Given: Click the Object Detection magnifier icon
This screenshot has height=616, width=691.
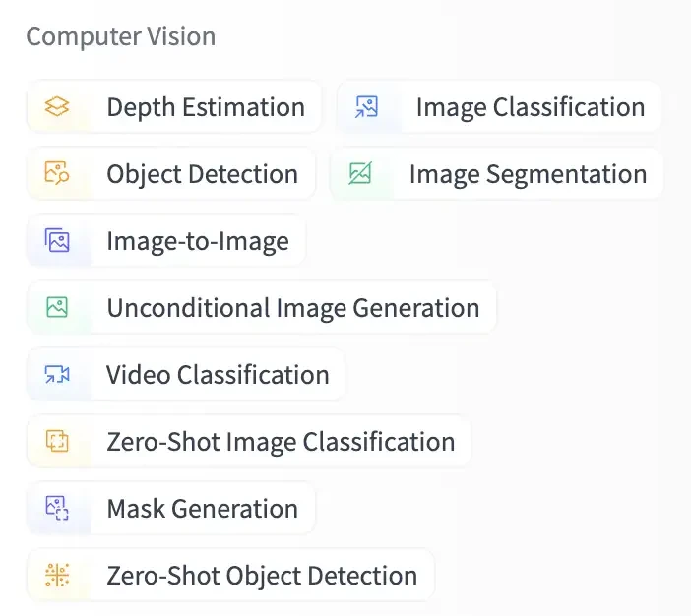Looking at the screenshot, I should [57, 173].
